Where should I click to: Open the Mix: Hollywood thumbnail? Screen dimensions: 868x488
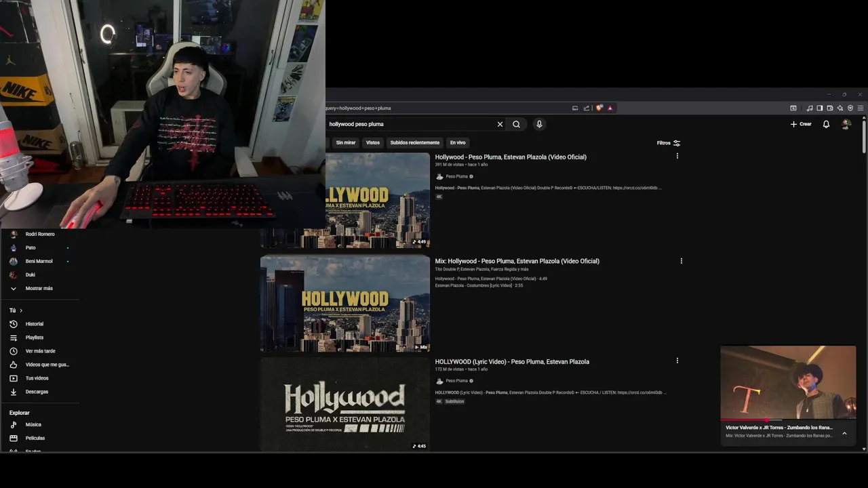point(345,304)
